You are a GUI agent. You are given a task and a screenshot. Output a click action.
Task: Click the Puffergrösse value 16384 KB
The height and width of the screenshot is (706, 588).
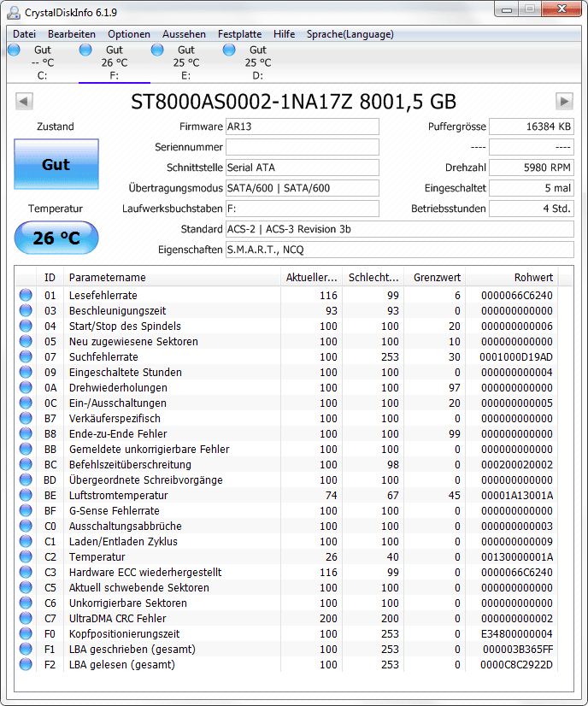coord(532,126)
